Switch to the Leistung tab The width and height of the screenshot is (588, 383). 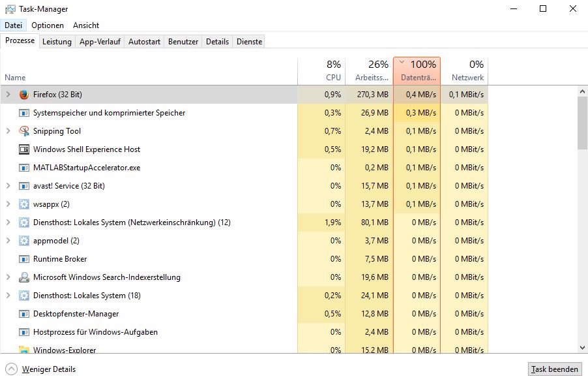[x=57, y=42]
